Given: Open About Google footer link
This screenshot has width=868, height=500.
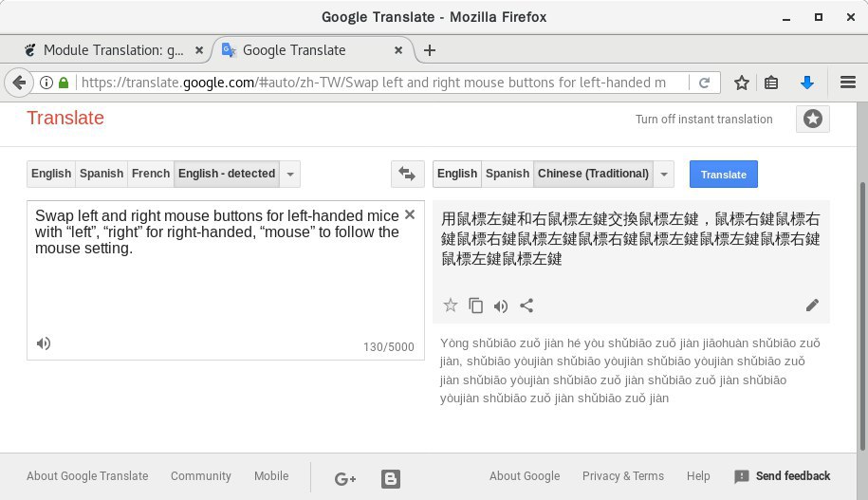Looking at the screenshot, I should coord(525,476).
